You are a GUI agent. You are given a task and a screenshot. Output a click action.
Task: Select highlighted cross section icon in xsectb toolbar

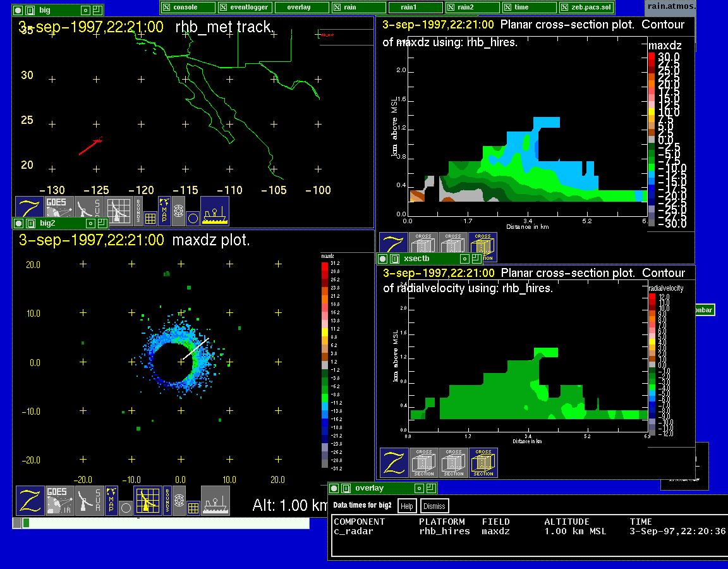[483, 463]
